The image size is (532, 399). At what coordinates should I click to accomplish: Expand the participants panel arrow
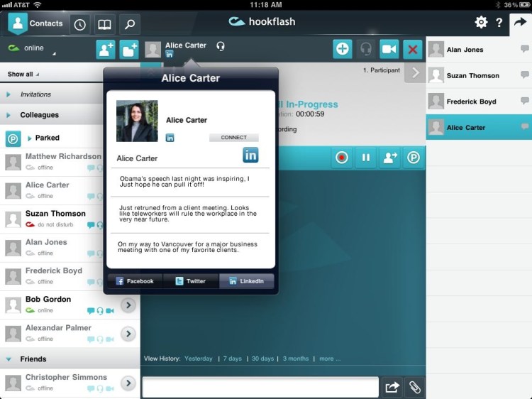tap(415, 72)
